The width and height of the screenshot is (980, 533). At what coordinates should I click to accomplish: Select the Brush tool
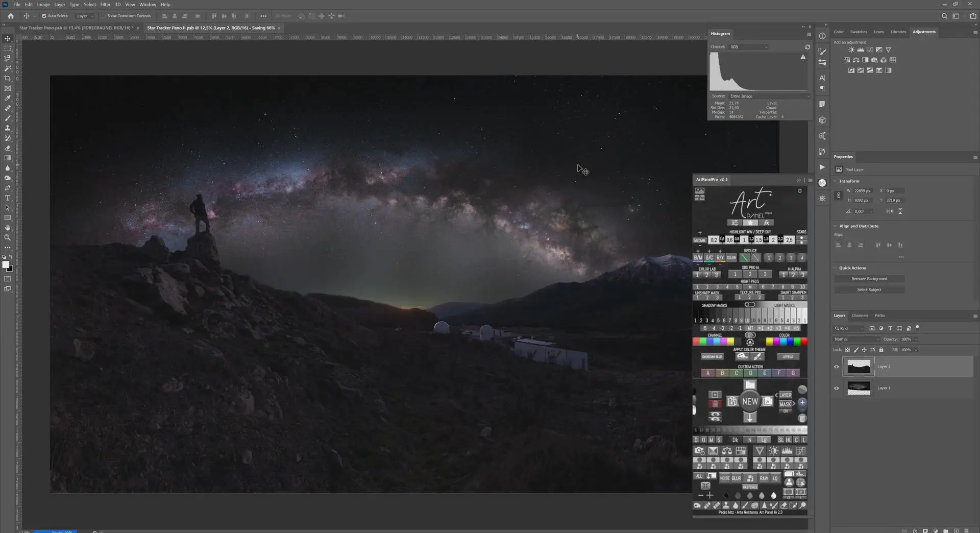click(x=8, y=118)
